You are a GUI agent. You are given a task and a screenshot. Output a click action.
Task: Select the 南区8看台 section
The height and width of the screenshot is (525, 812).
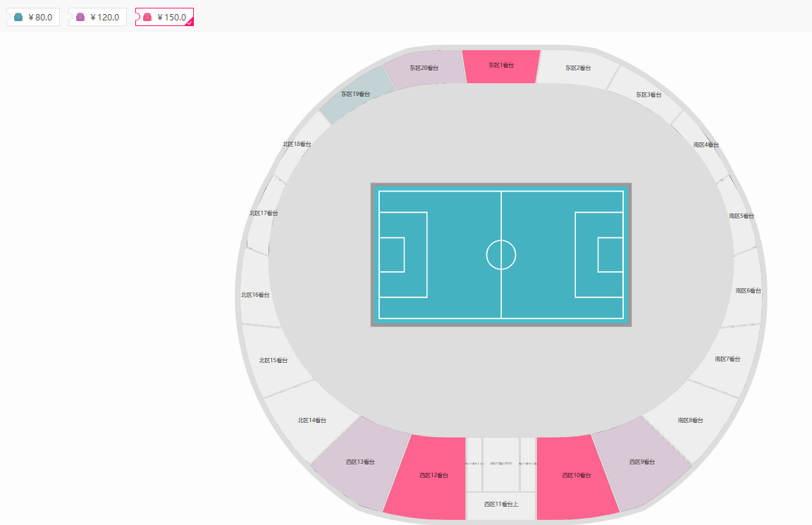pyautogui.click(x=690, y=421)
